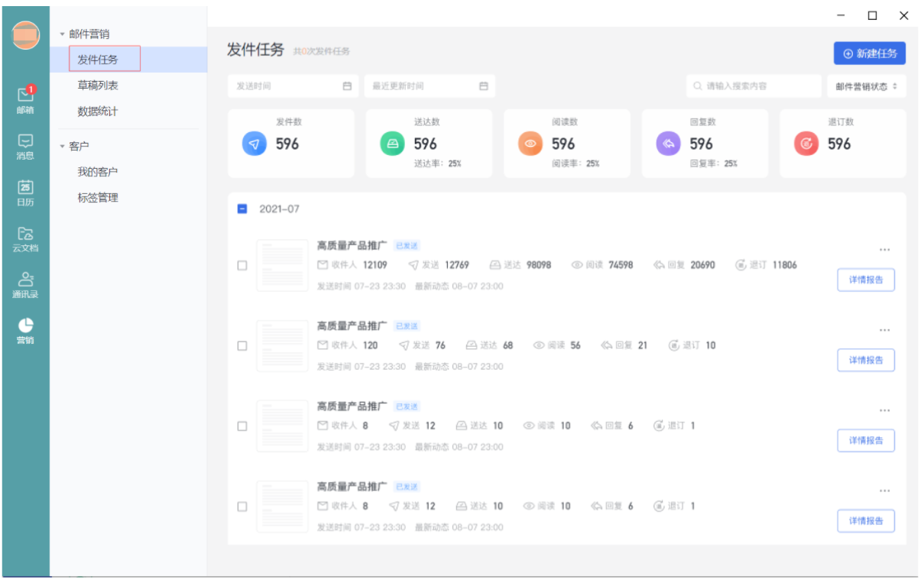Screen dimensions: 924x586
Task: Open the 邮箱 mailbox icon in sidebar
Action: click(x=26, y=99)
